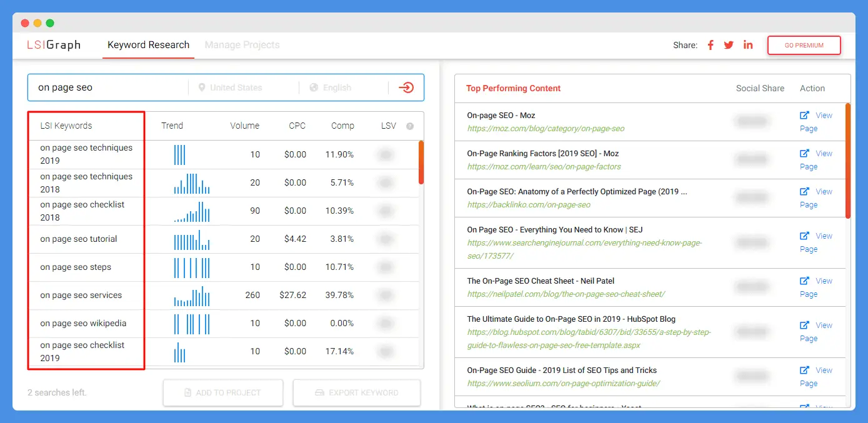Run the keyword search with the red arrow icon
The height and width of the screenshot is (423, 868).
click(x=406, y=87)
